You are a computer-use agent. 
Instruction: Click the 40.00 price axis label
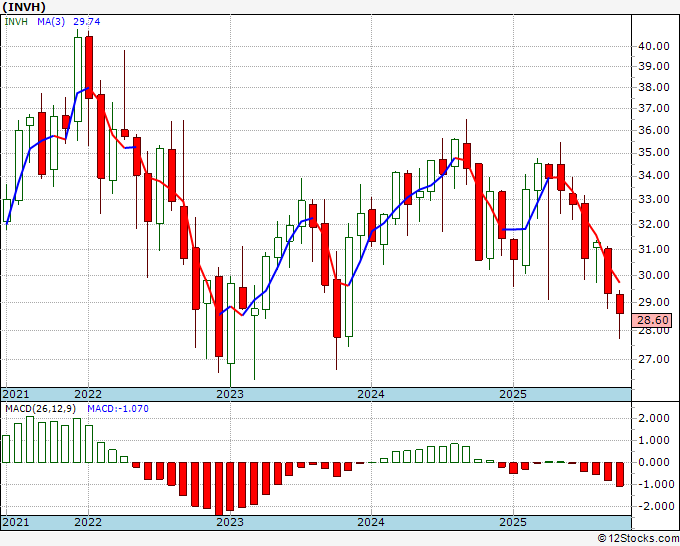click(654, 46)
